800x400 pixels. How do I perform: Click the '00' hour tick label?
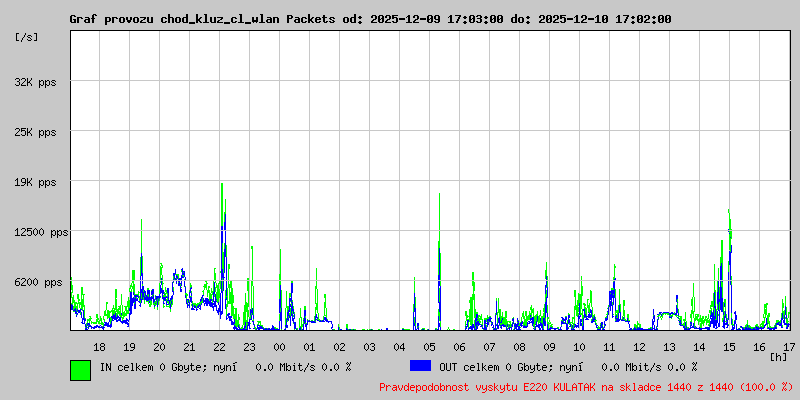280,347
